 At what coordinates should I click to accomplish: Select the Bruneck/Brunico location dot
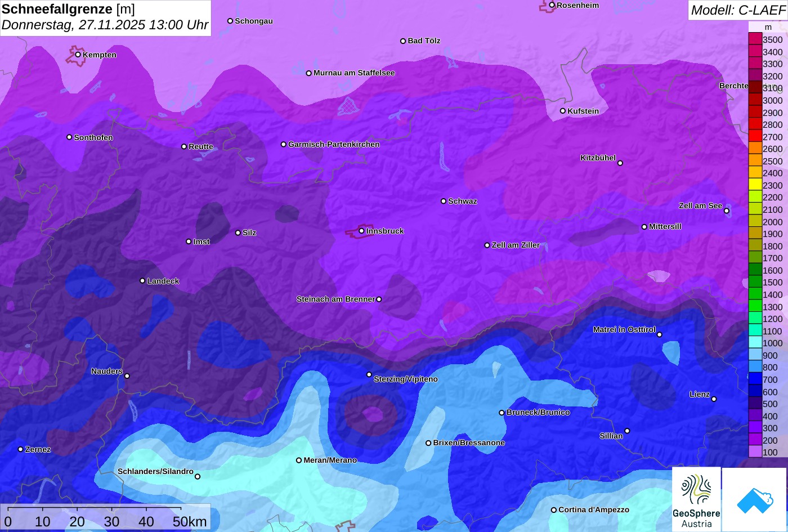coord(502,413)
